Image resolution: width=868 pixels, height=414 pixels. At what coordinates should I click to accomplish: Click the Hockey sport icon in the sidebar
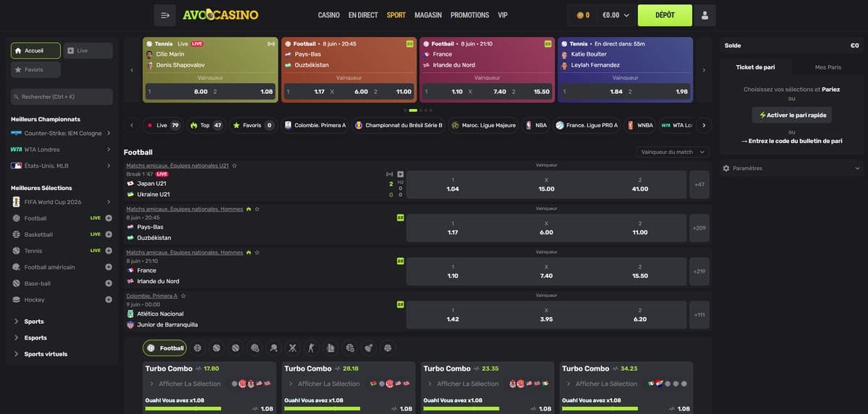(17, 300)
